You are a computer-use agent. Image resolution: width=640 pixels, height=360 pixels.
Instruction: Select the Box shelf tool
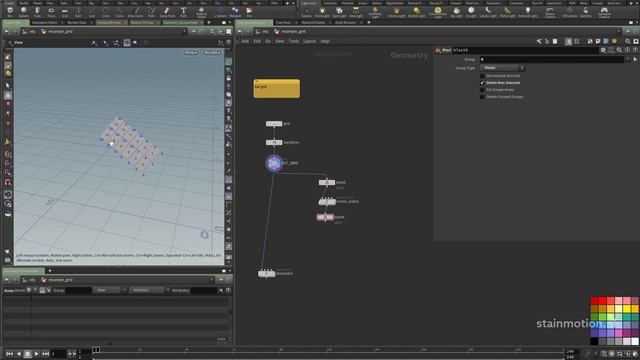10,11
